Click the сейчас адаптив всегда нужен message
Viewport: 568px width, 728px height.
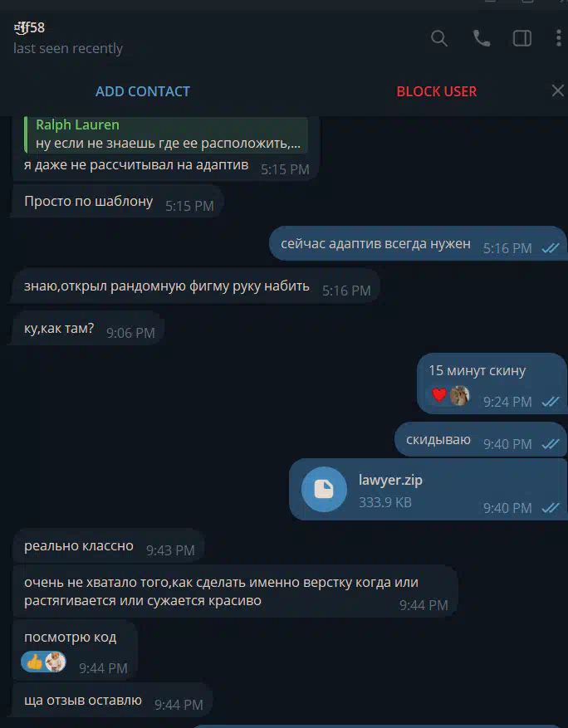[375, 244]
